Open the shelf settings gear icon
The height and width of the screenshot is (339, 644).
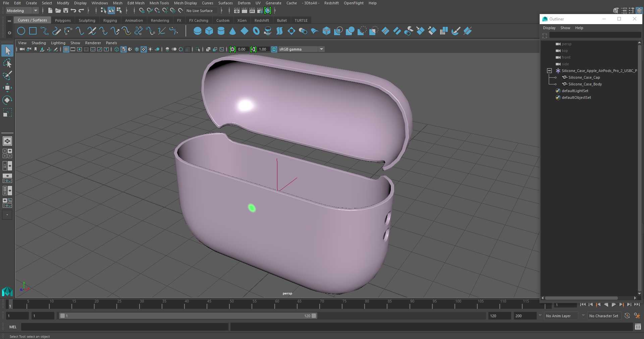click(x=9, y=33)
